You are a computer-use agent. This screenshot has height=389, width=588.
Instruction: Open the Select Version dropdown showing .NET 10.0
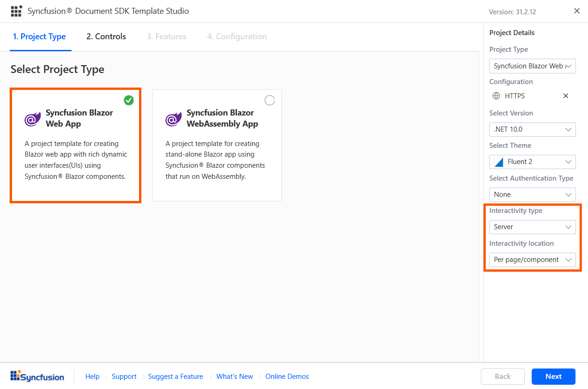(x=532, y=129)
